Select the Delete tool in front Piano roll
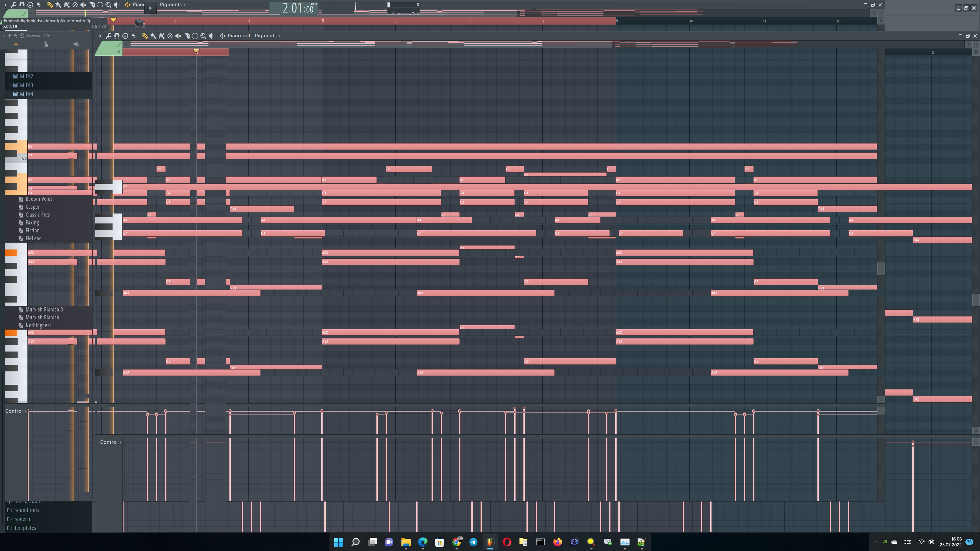The height and width of the screenshot is (551, 980). pos(170,36)
